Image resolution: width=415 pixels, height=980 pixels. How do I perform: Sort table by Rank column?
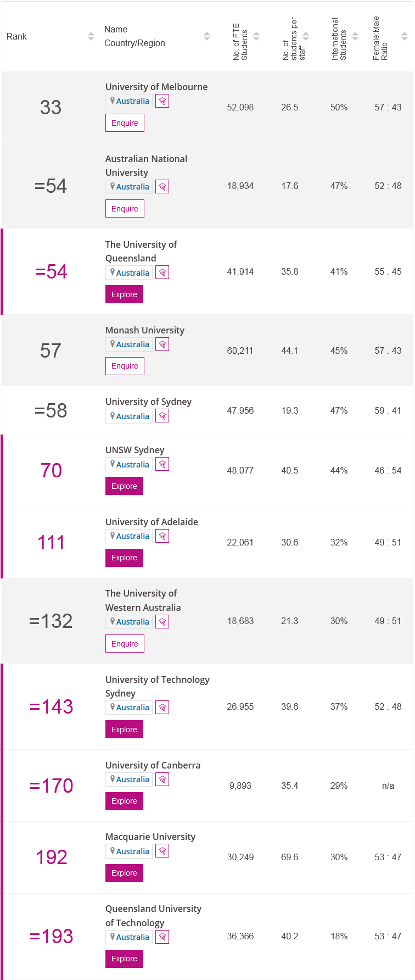pyautogui.click(x=91, y=36)
